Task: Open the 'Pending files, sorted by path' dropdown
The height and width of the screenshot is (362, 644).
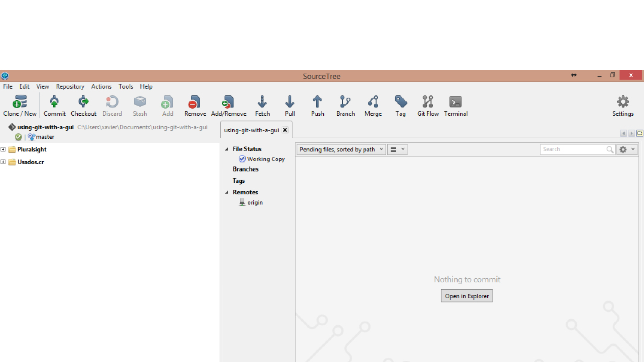Action: [x=341, y=150]
